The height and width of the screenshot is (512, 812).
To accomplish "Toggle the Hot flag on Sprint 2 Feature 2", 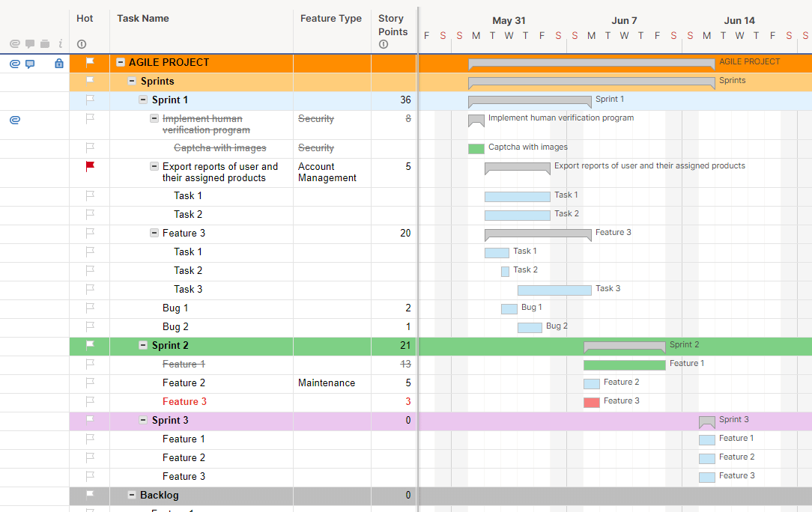I will (90, 383).
